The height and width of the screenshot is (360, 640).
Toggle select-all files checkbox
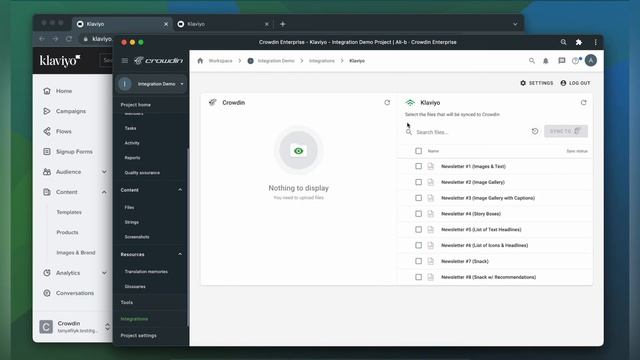pyautogui.click(x=418, y=151)
